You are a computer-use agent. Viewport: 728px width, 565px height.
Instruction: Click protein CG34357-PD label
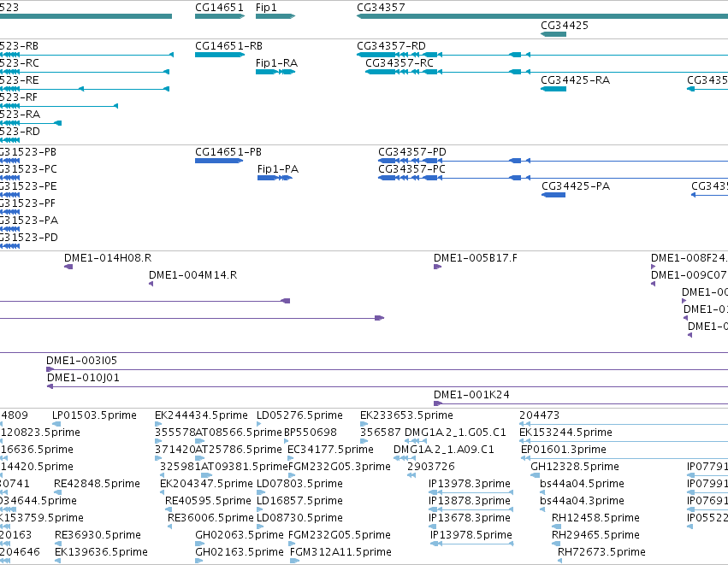tap(411, 152)
